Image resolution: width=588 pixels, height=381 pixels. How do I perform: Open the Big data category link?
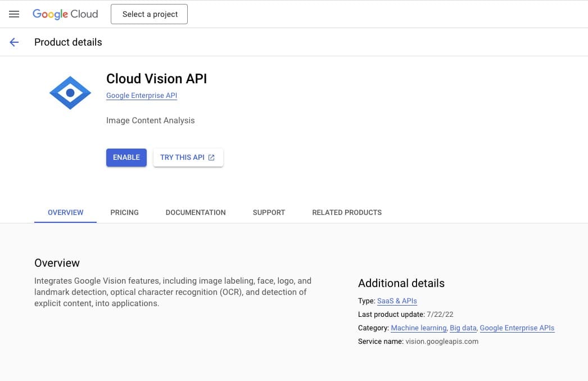[463, 328]
